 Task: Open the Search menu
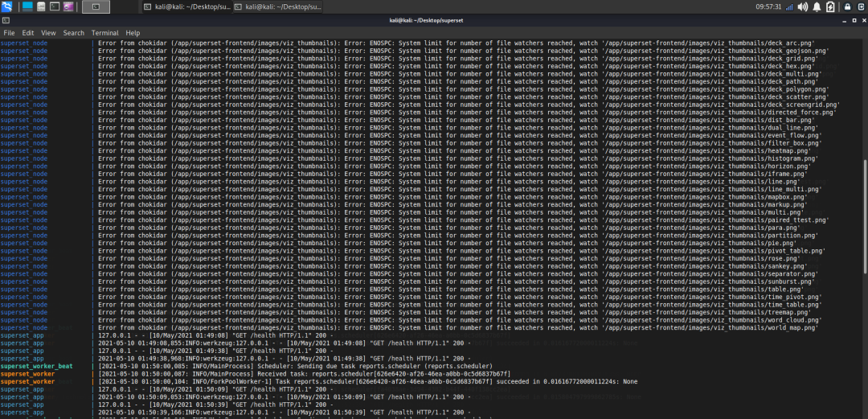click(74, 33)
